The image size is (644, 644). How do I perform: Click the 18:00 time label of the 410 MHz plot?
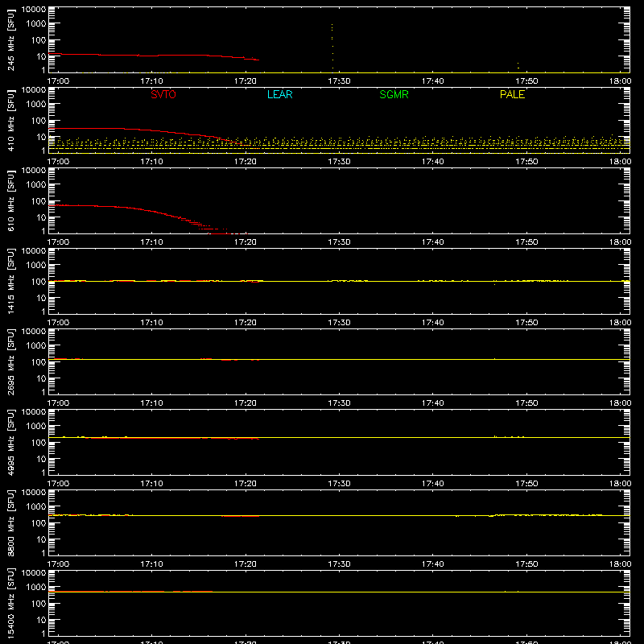point(620,162)
